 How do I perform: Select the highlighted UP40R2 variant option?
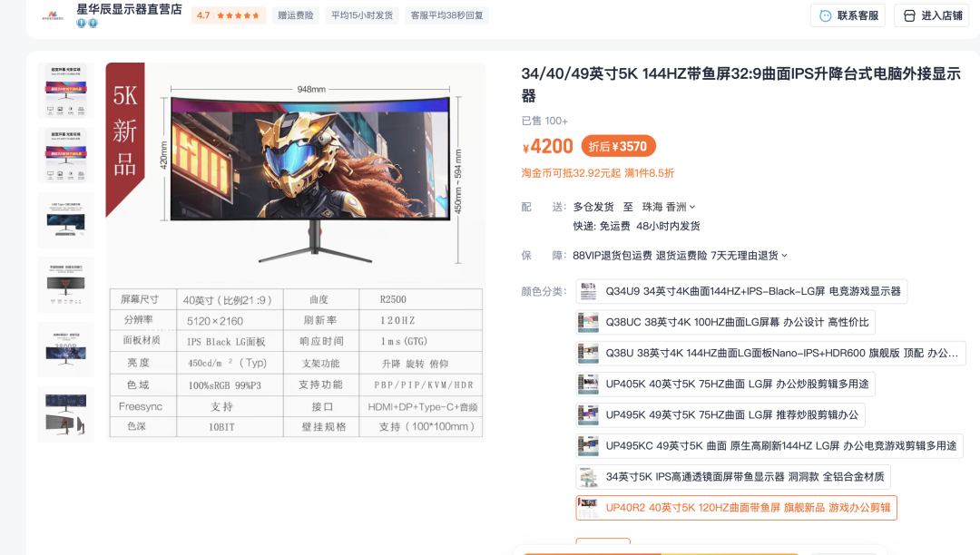tap(735, 507)
